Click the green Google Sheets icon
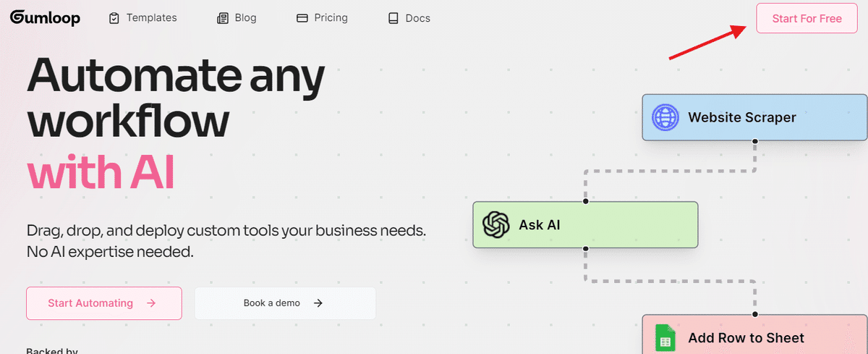 point(665,338)
